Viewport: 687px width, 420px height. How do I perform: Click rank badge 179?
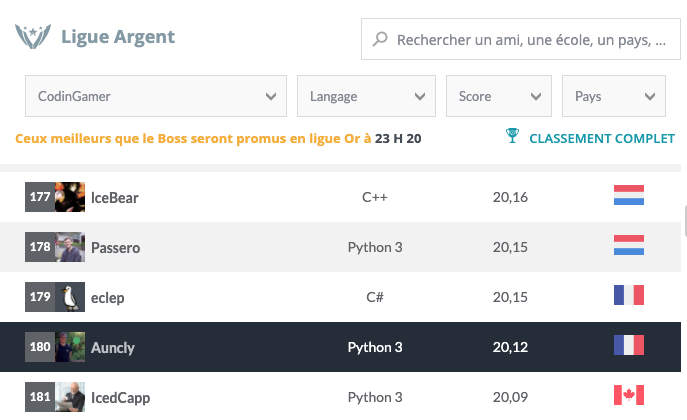coord(40,297)
